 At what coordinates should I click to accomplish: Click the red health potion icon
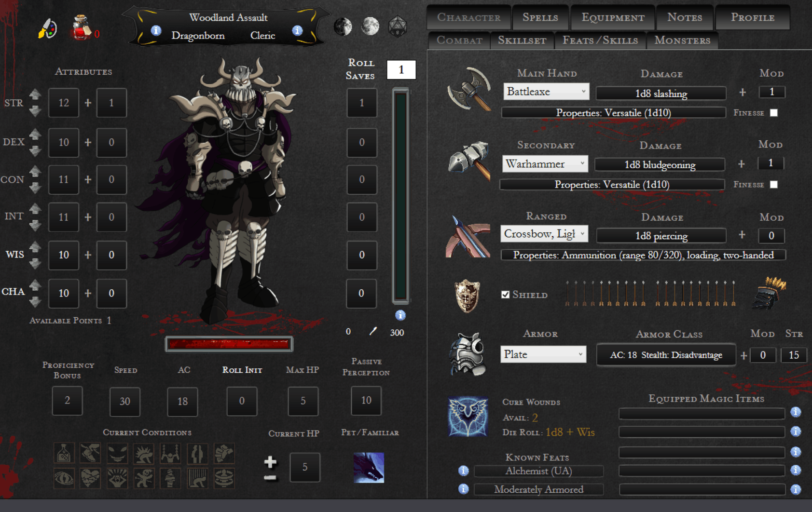point(81,27)
